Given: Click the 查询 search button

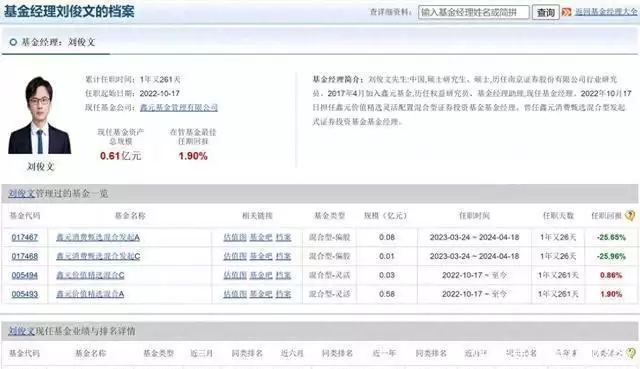Looking at the screenshot, I should [545, 12].
